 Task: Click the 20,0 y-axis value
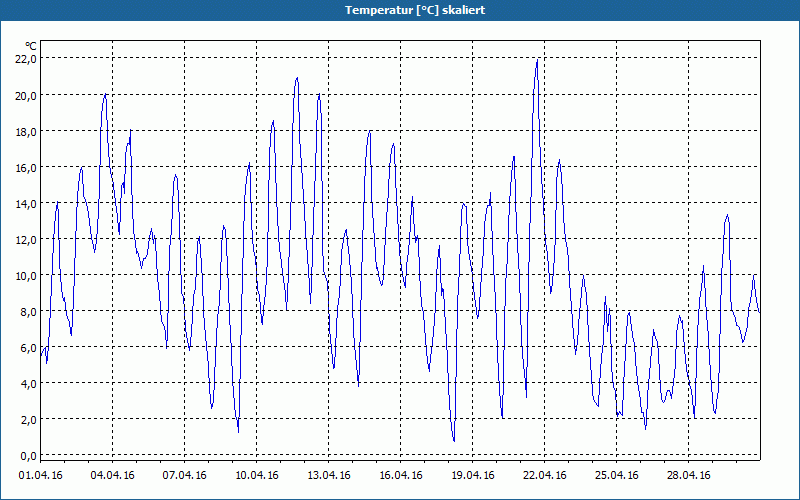tap(26, 95)
